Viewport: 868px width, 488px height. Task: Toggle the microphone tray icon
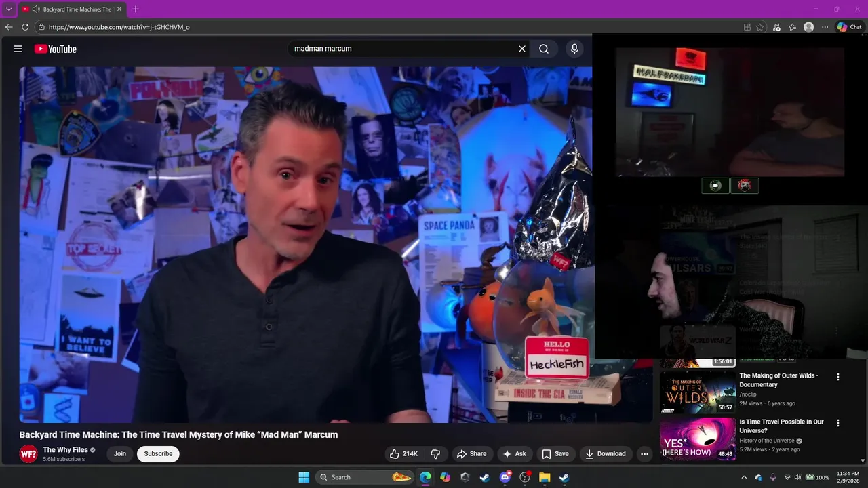click(x=773, y=477)
